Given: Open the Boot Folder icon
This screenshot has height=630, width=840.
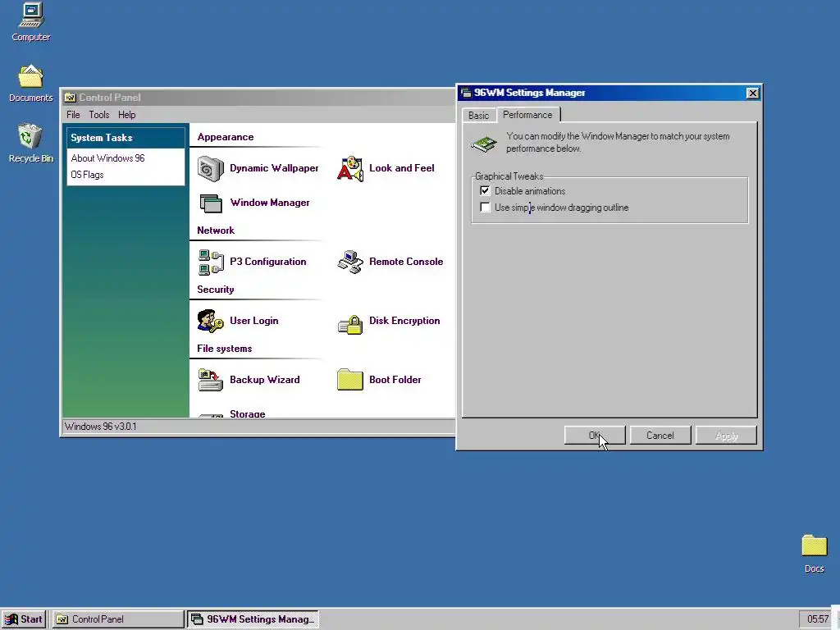Looking at the screenshot, I should pyautogui.click(x=350, y=380).
